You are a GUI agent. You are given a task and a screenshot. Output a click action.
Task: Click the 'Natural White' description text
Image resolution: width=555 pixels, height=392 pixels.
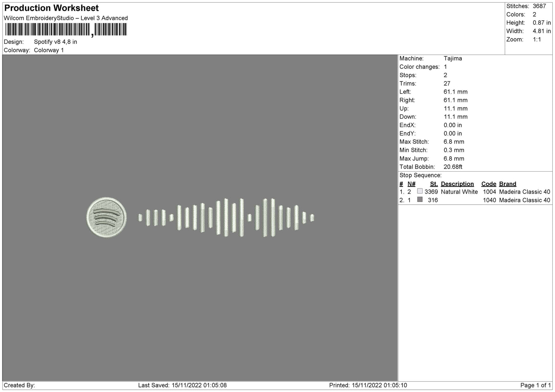pyautogui.click(x=459, y=192)
